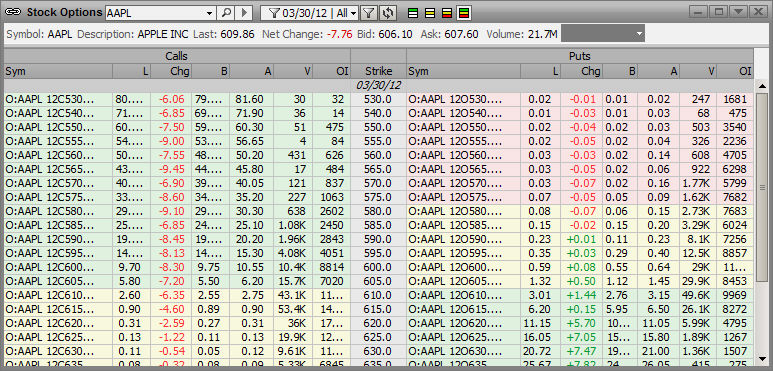Click the play arrow button next to search
773x371 pixels.
tap(244, 13)
